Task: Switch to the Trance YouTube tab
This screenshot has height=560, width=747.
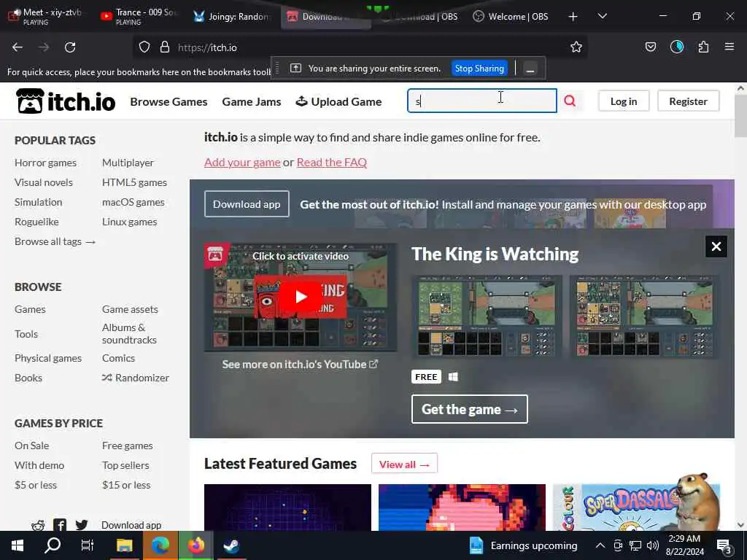Action: pos(139,16)
